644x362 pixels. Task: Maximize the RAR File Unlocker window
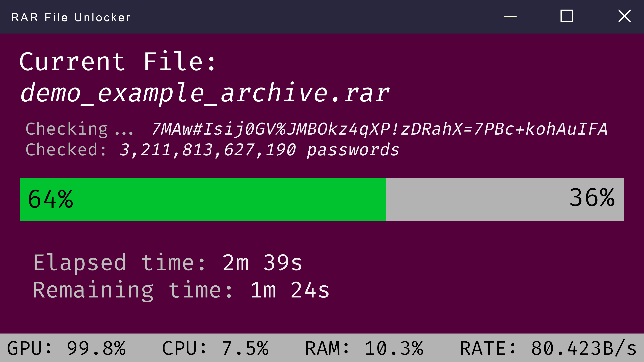click(567, 16)
